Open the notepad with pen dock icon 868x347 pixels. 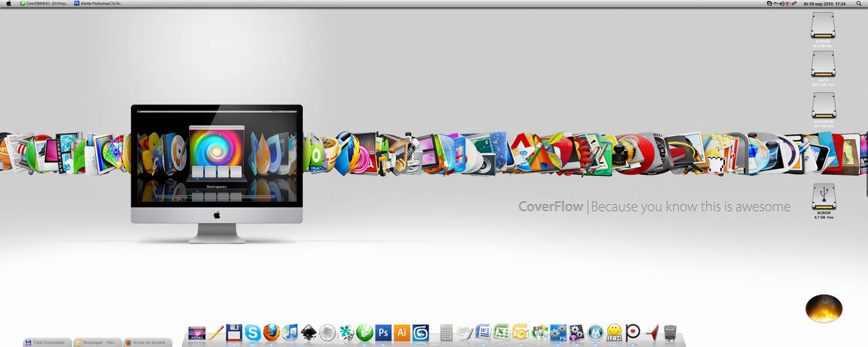(x=465, y=333)
